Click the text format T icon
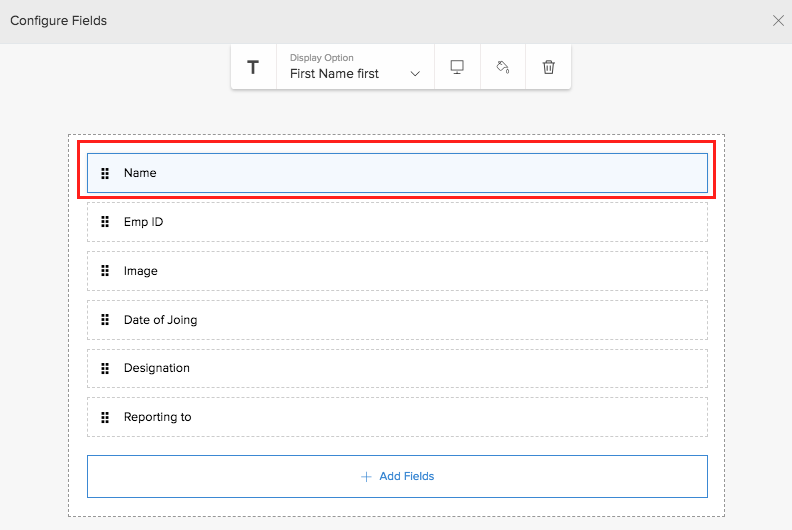Screen dimensions: 792x530 pos(253,67)
